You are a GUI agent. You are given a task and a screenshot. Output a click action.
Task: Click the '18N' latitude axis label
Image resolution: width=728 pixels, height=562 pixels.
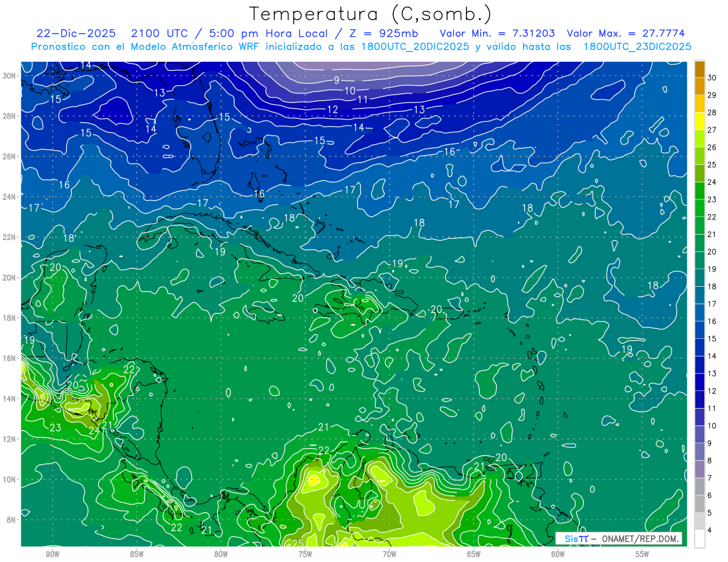pyautogui.click(x=10, y=318)
